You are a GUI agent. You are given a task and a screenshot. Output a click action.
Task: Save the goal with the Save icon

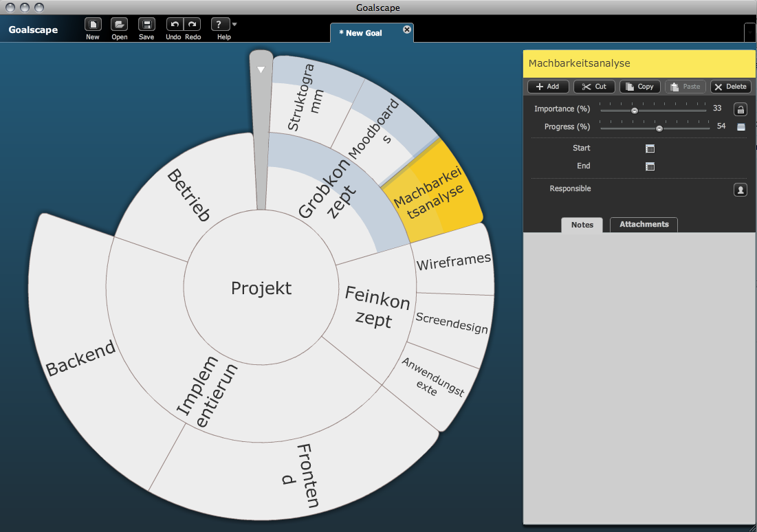(x=146, y=25)
